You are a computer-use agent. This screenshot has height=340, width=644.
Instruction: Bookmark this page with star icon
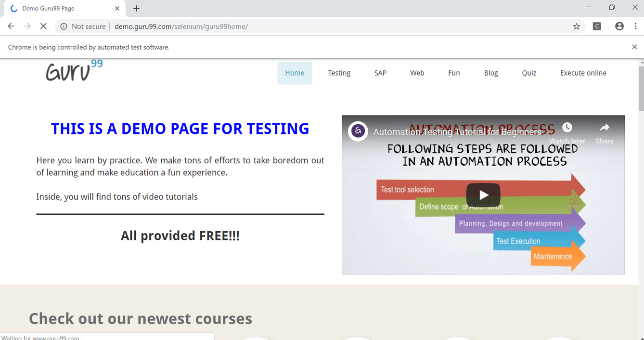[576, 26]
